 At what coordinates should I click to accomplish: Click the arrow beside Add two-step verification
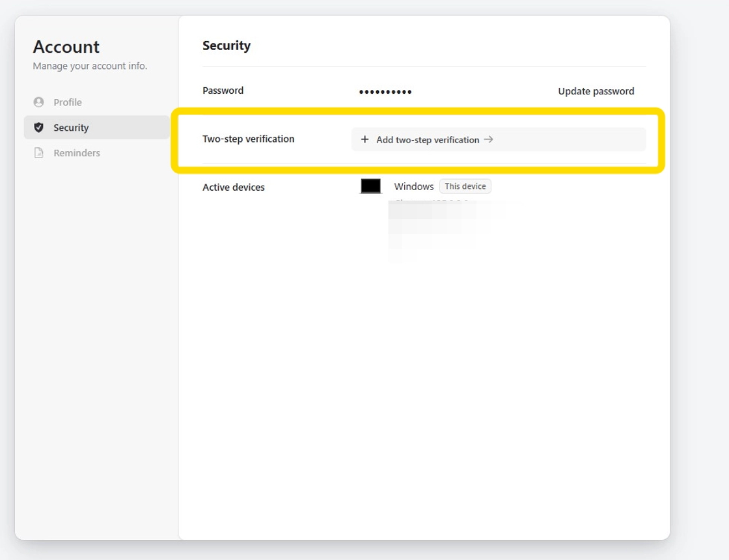[488, 139]
